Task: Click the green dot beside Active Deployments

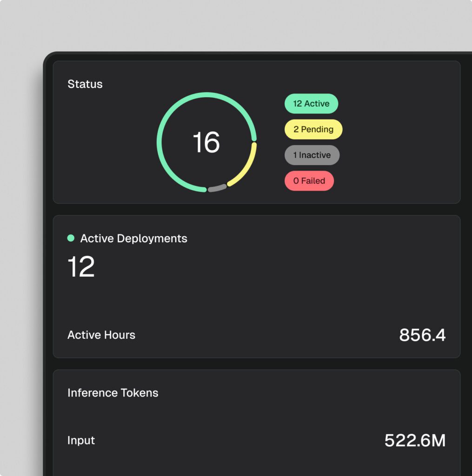Action: 71,238
